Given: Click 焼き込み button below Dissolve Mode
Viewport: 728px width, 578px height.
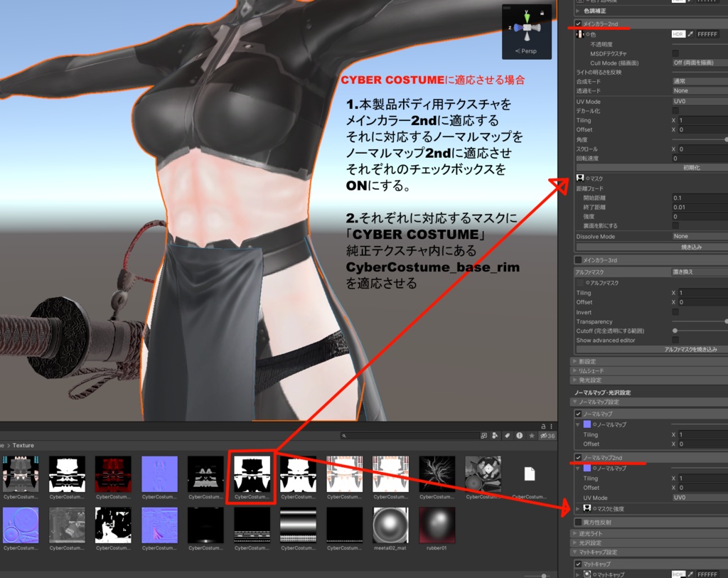Looking at the screenshot, I should [x=652, y=247].
